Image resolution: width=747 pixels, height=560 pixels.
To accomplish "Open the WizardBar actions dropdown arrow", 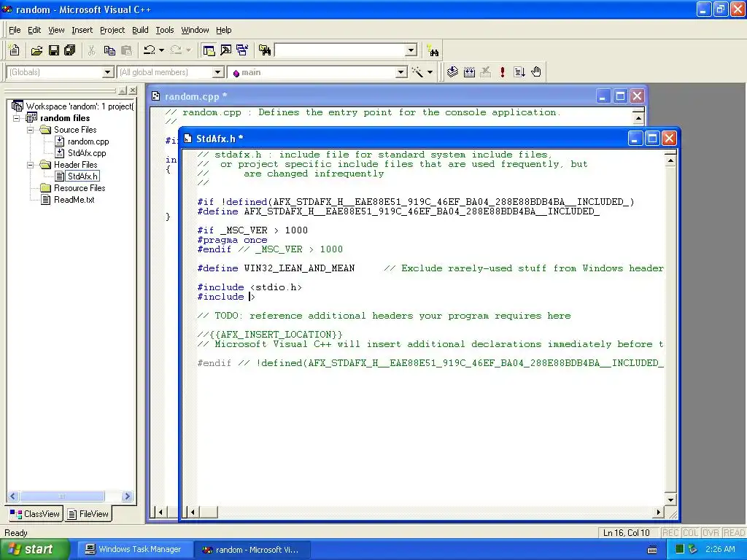I will pyautogui.click(x=430, y=72).
